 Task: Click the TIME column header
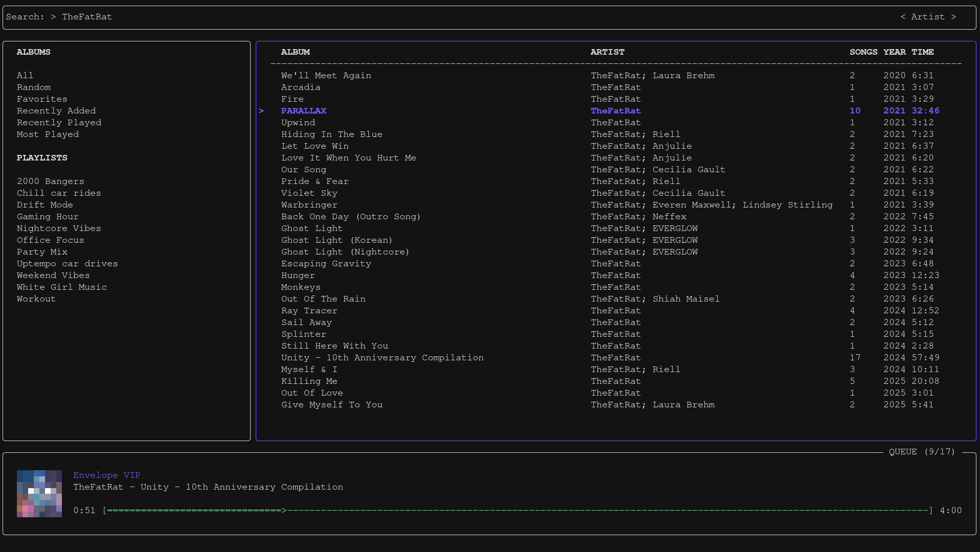pyautogui.click(x=923, y=52)
